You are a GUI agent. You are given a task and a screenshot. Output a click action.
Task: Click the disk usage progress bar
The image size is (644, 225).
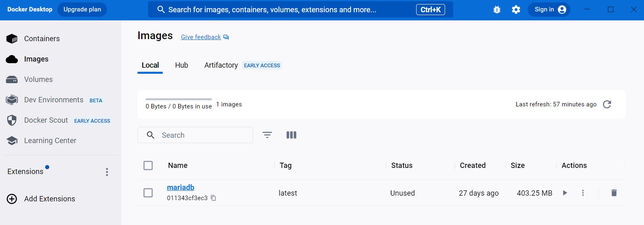[179, 99]
